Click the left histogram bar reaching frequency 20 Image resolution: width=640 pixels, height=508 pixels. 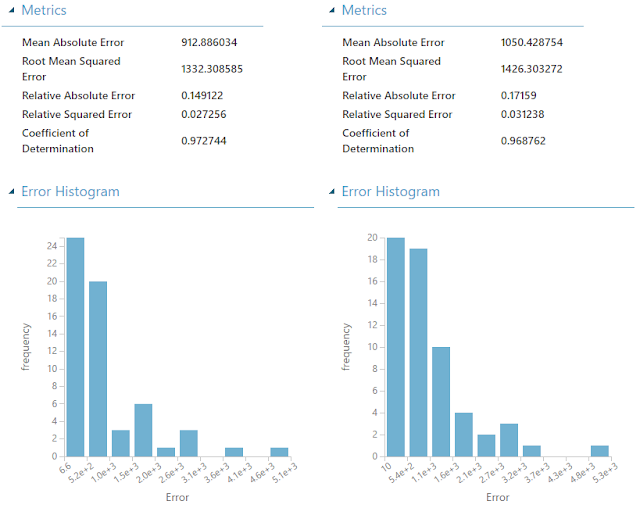pos(98,369)
